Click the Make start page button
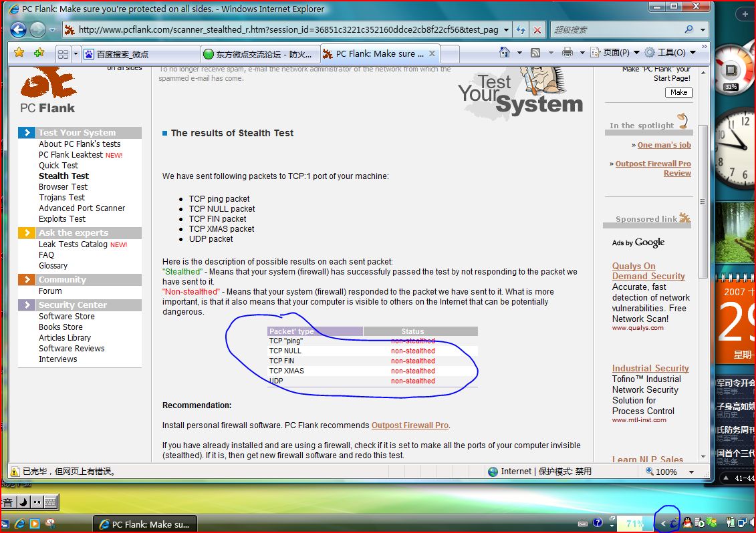The height and width of the screenshot is (533, 756). [x=678, y=92]
